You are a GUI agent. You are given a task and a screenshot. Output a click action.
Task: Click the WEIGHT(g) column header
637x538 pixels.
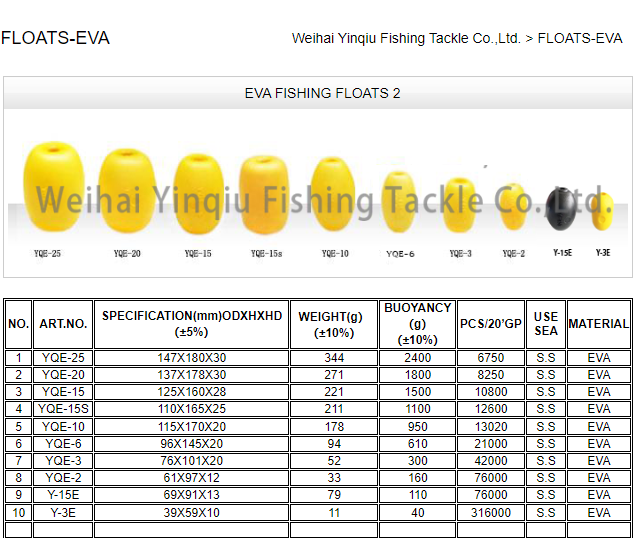[334, 324]
